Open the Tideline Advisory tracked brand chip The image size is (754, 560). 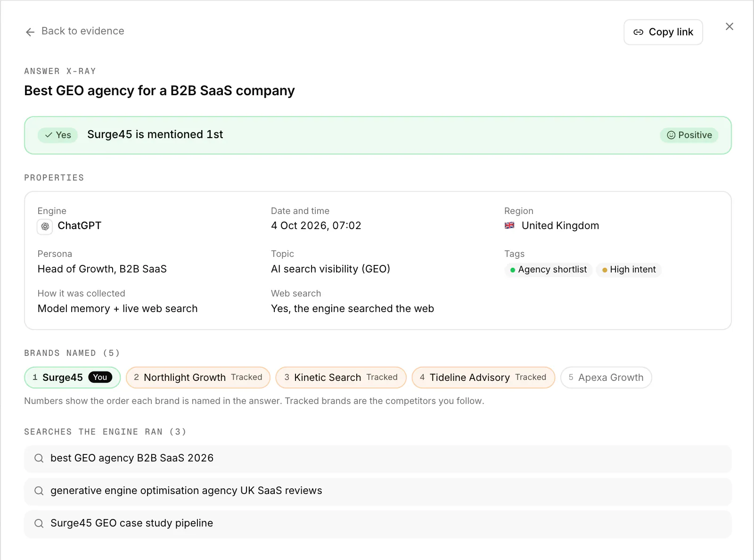(483, 378)
